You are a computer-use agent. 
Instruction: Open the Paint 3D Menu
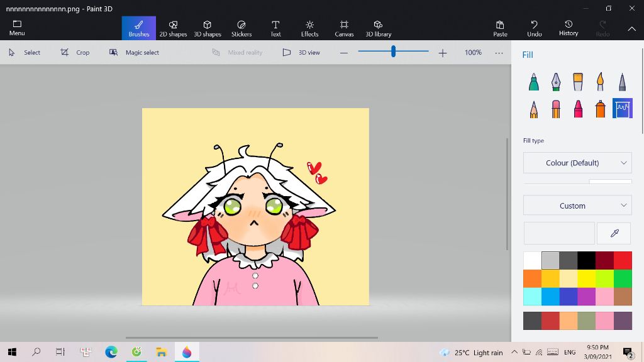point(17,28)
